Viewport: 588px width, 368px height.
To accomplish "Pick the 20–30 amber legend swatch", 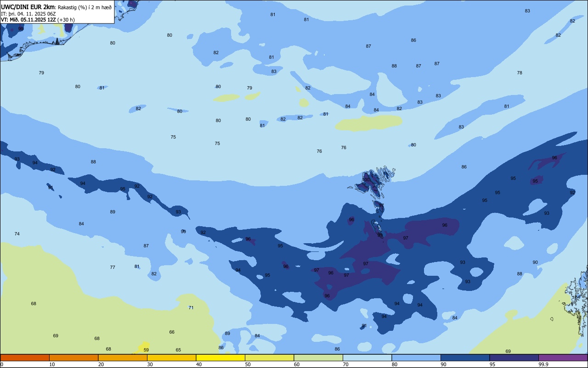I will [x=123, y=357].
